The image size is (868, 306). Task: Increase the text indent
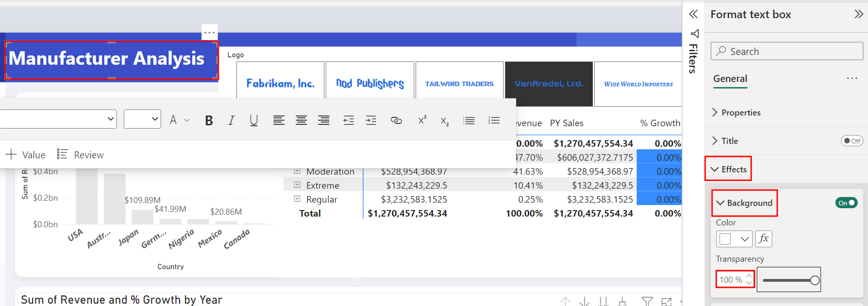(x=371, y=121)
